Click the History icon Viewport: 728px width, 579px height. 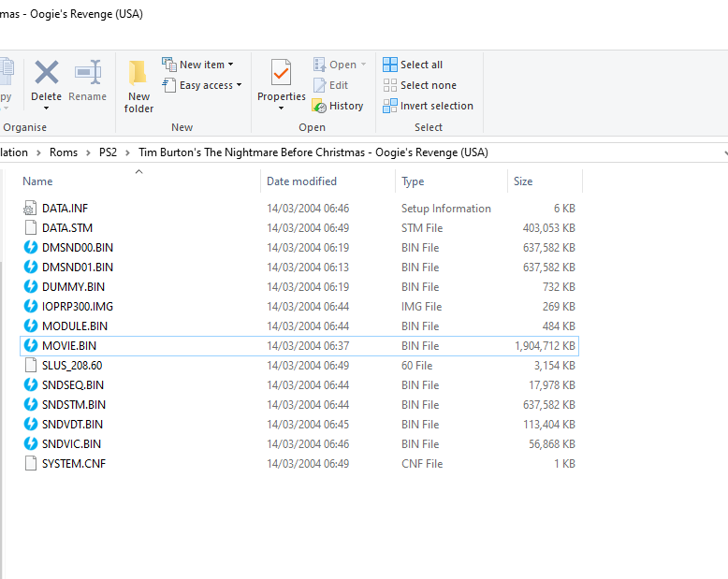(319, 107)
